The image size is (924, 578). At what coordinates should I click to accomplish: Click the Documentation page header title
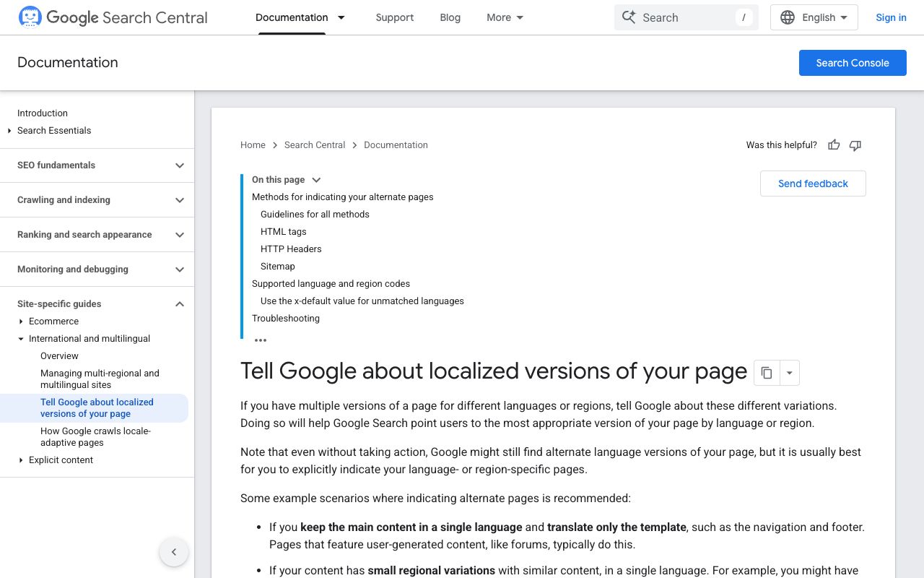coord(68,63)
